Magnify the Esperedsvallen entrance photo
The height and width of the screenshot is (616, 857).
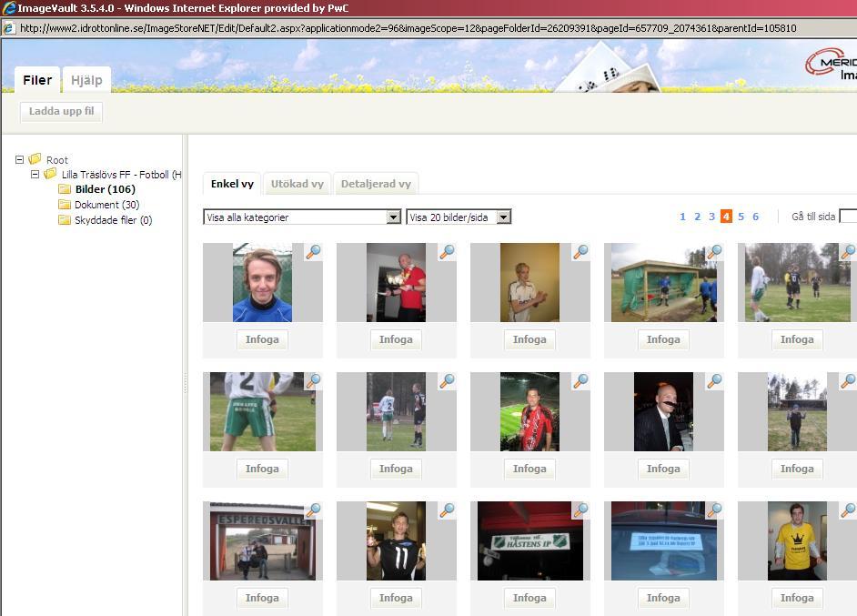314,510
